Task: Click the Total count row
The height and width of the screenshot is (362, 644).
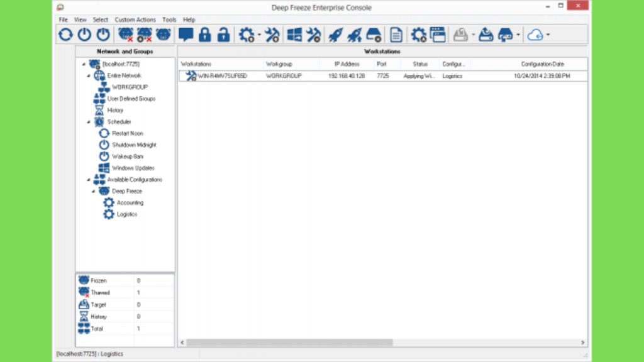Action: point(125,329)
